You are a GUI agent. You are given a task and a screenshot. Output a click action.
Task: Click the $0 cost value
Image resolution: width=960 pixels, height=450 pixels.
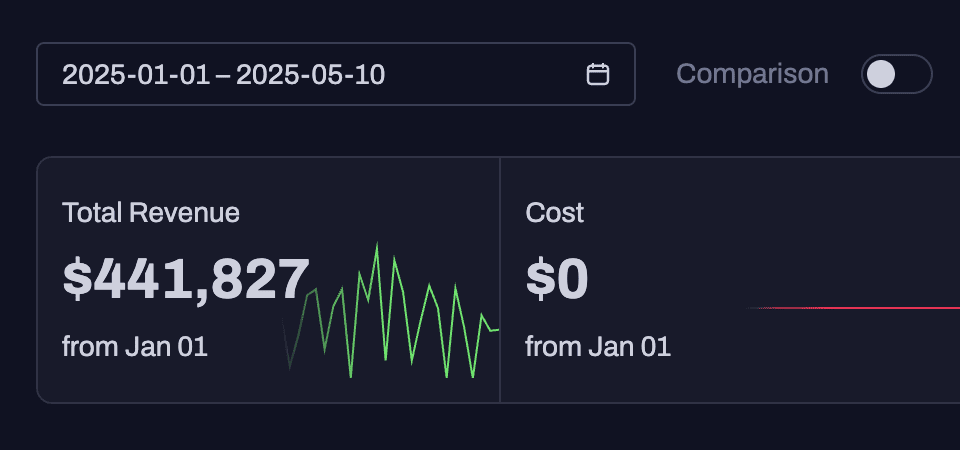click(x=557, y=279)
